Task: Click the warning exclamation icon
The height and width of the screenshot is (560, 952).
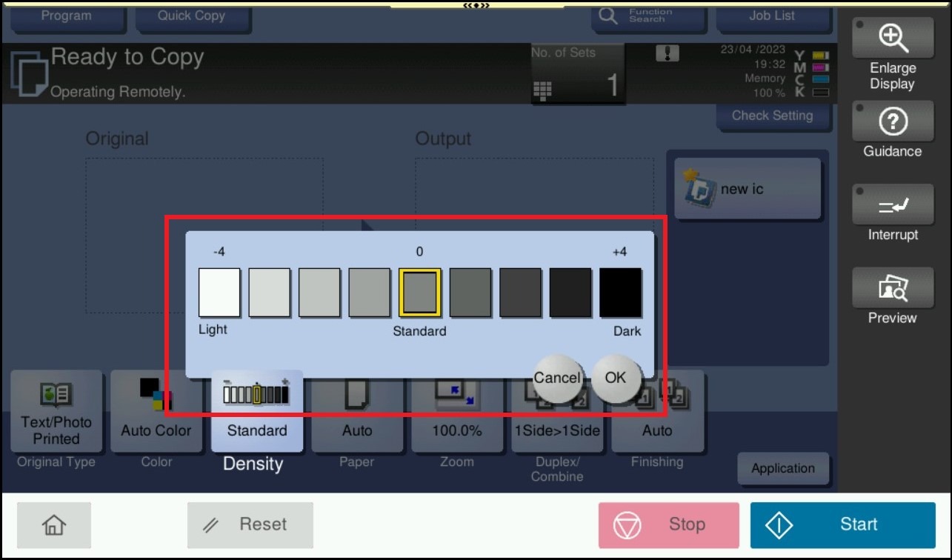Action: tap(668, 53)
